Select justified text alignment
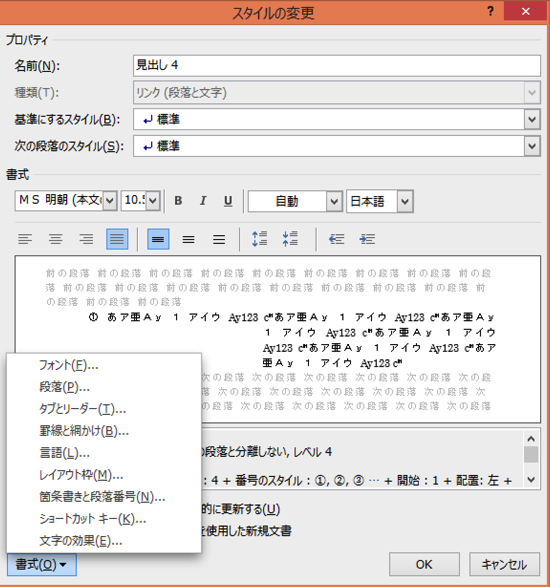 click(117, 239)
